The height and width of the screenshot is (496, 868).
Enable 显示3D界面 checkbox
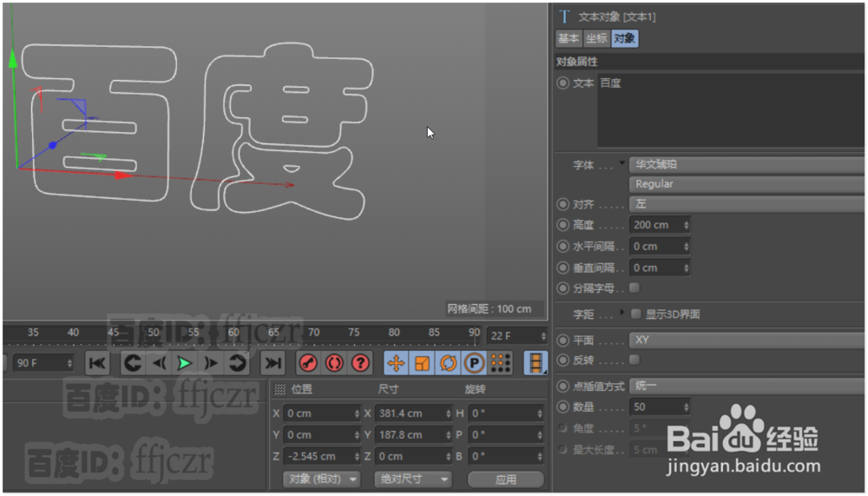pyautogui.click(x=636, y=314)
